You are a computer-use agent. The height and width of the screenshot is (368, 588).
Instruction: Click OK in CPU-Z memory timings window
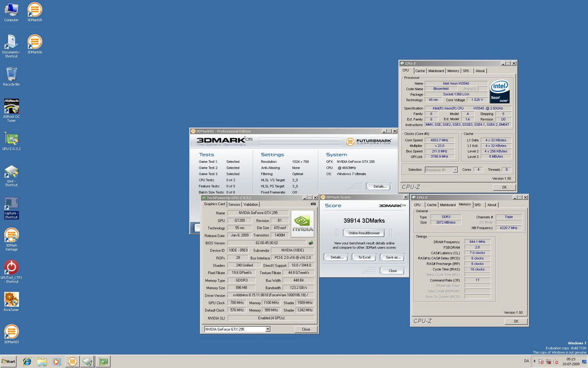[515, 321]
